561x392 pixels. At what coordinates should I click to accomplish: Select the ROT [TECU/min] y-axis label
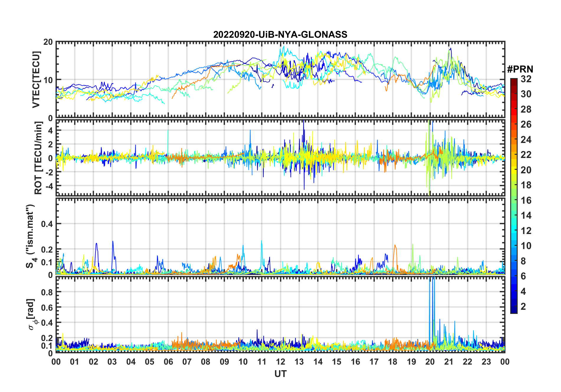tap(38, 158)
